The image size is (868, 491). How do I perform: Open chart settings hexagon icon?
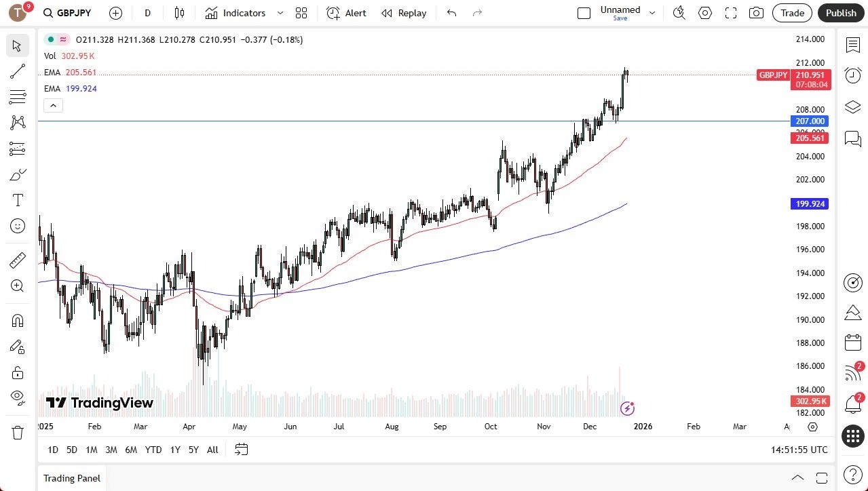point(705,13)
